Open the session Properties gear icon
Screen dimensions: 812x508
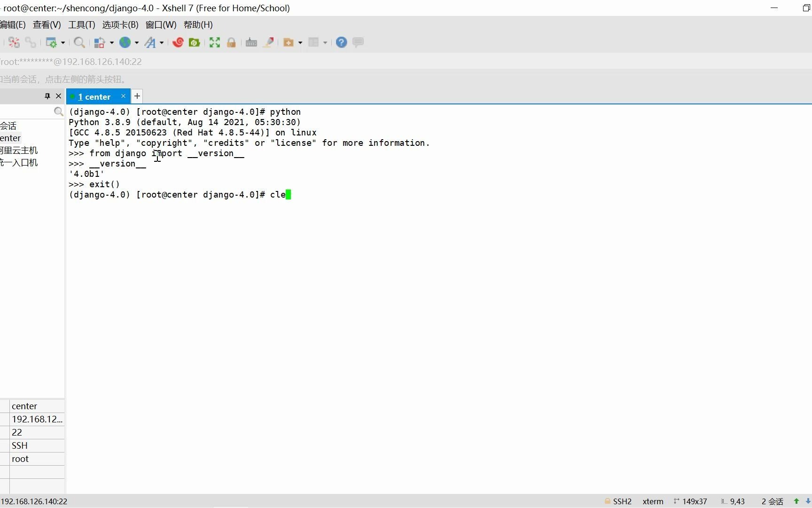coord(51,43)
